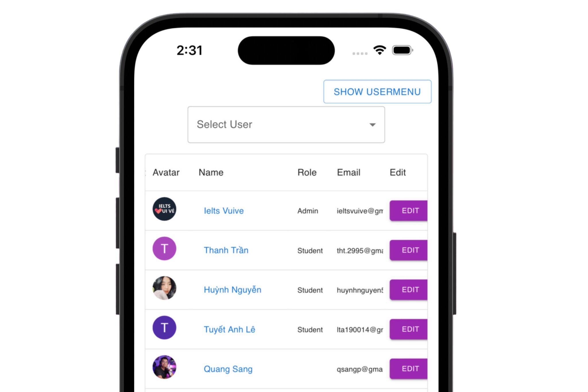
Task: Toggle Student role for Thanh Trần
Action: coord(309,250)
